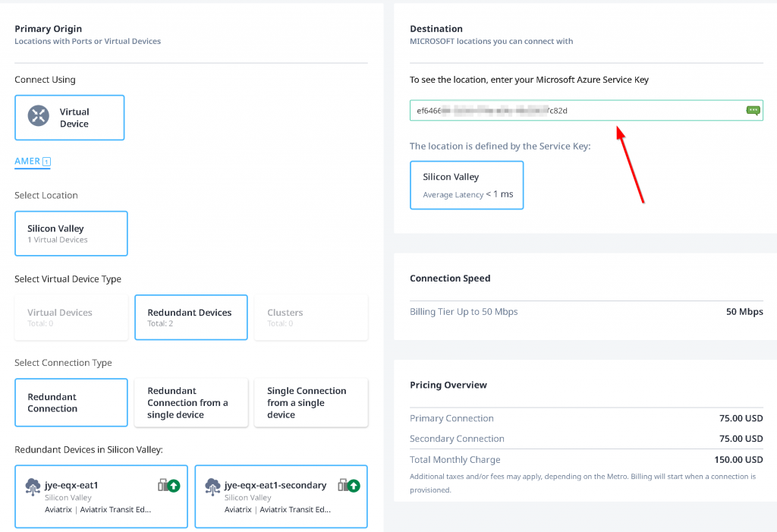The width and height of the screenshot is (777, 532).
Task: Click the green icon inside Service Key field
Action: tap(753, 110)
